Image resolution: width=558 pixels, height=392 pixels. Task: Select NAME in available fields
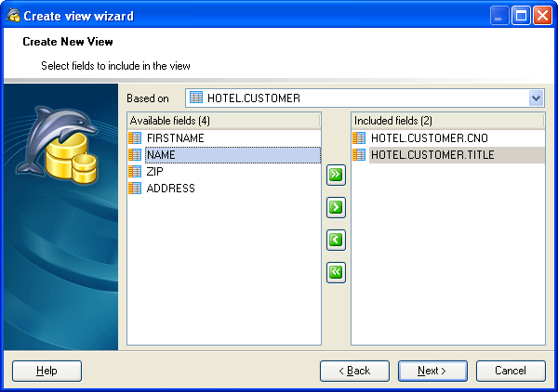(x=161, y=155)
